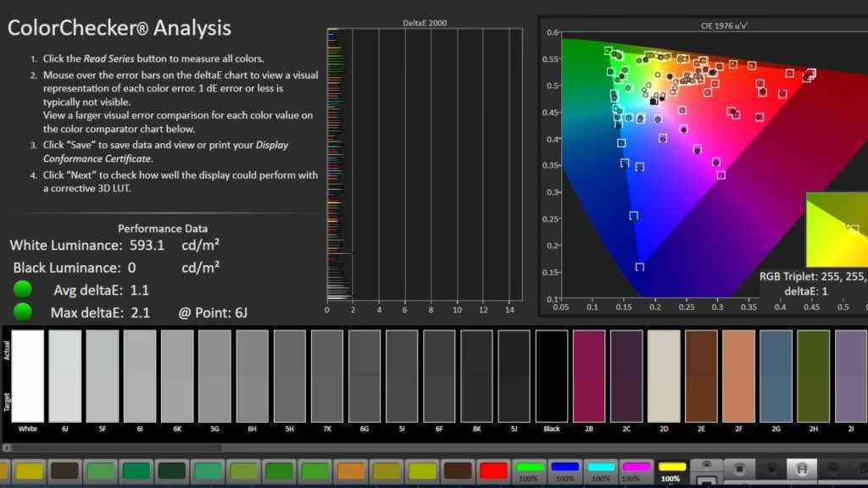Select the 100% yellow patch button
Screen dimensions: 868x488
[x=671, y=471]
